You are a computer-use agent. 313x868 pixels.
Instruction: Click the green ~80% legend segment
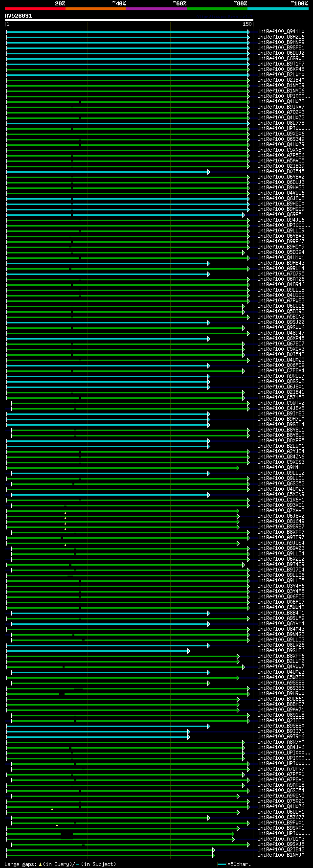217,9
